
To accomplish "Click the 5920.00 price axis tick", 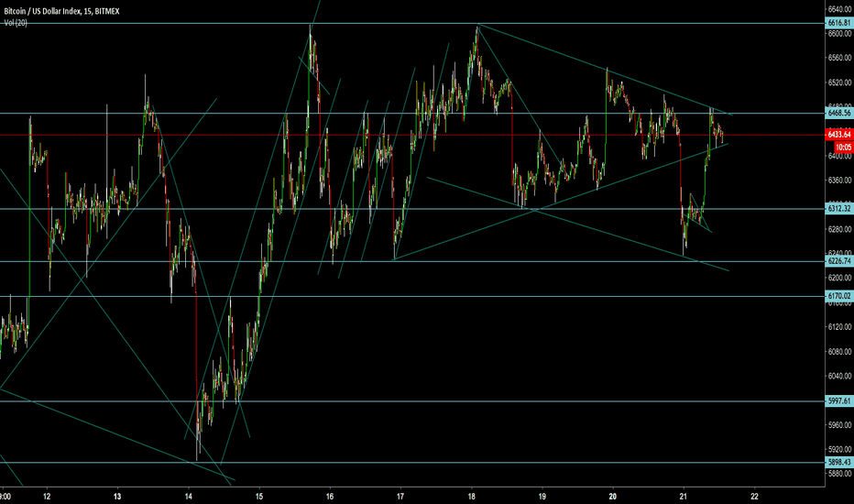I will (x=839, y=450).
